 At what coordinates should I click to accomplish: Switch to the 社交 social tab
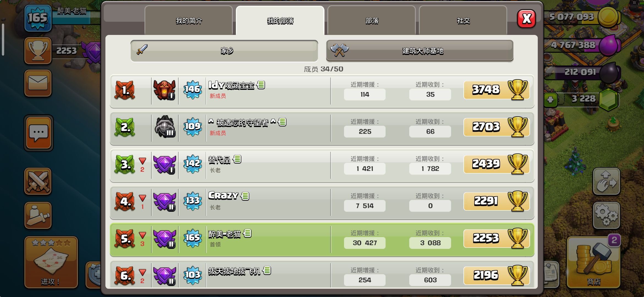463,21
